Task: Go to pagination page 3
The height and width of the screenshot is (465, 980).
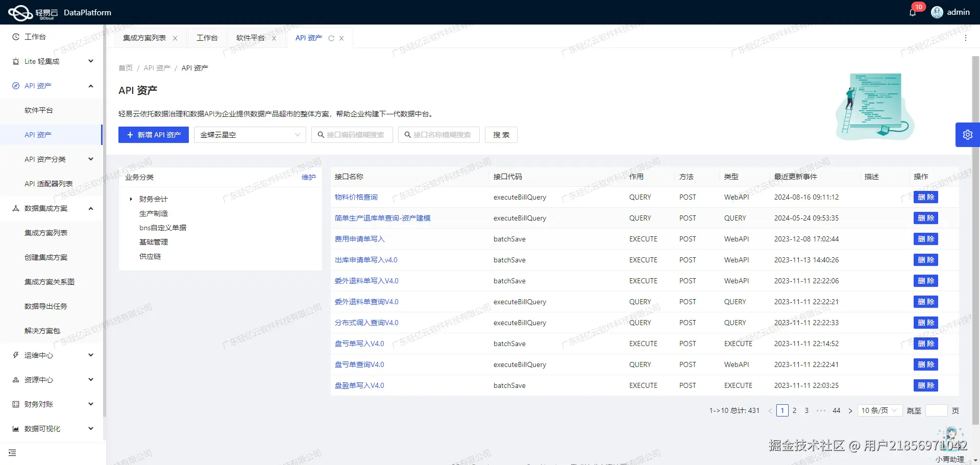Action: click(x=806, y=410)
